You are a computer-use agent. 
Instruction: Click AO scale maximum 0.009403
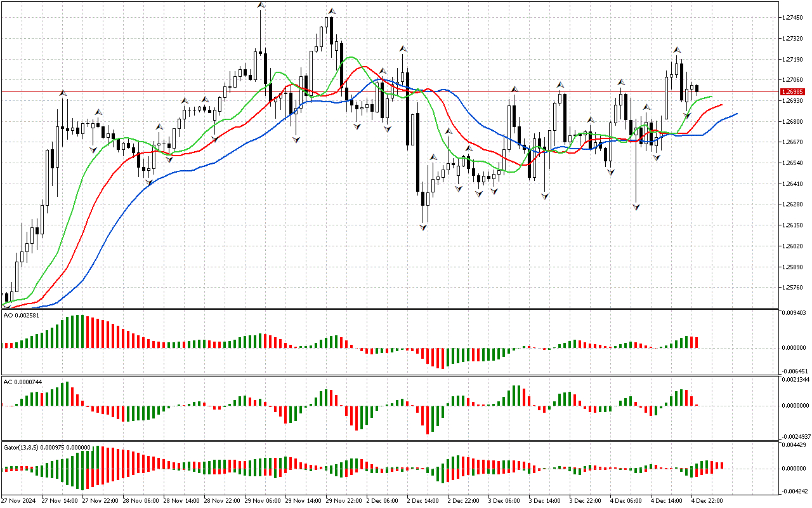point(795,312)
